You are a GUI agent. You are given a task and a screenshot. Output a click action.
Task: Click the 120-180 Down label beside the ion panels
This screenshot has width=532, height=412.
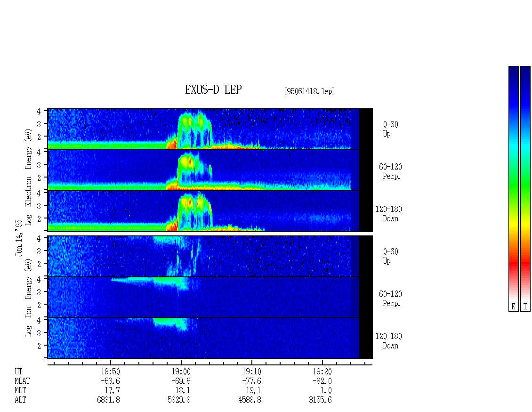click(389, 341)
